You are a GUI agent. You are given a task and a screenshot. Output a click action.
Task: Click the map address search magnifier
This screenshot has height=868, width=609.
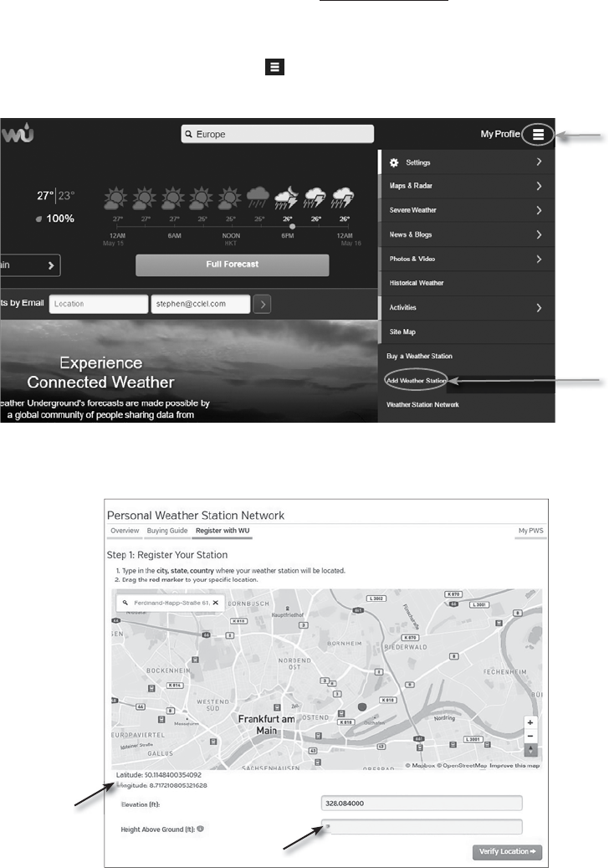[125, 603]
